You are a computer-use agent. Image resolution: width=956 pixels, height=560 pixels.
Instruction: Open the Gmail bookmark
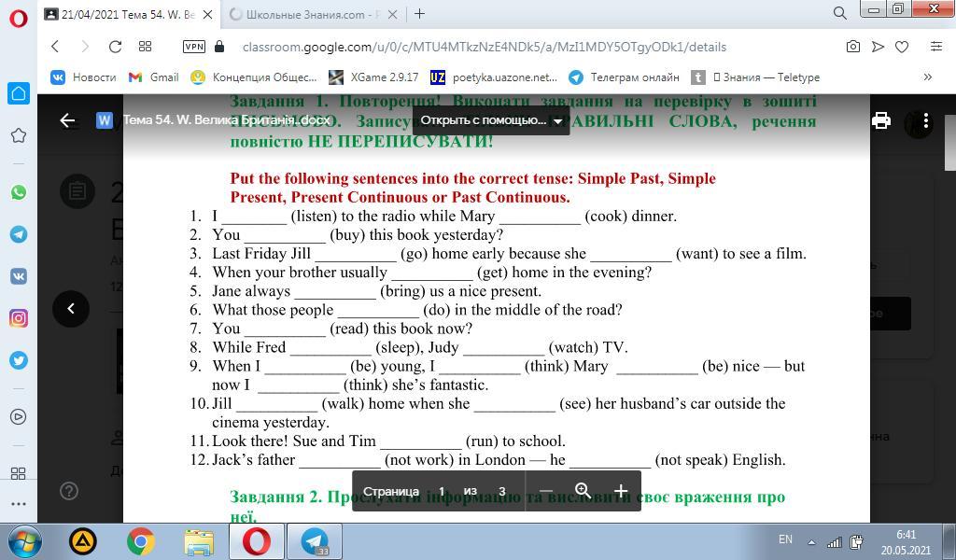pos(154,77)
